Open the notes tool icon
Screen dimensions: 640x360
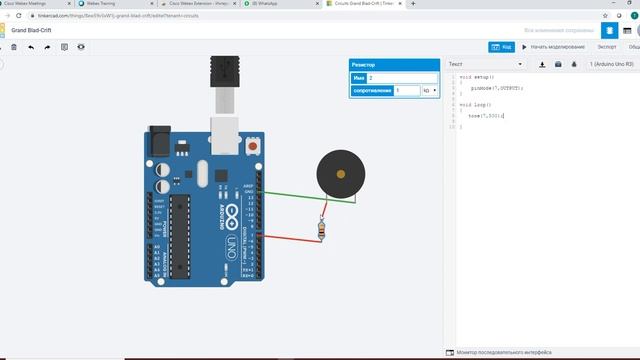64,47
